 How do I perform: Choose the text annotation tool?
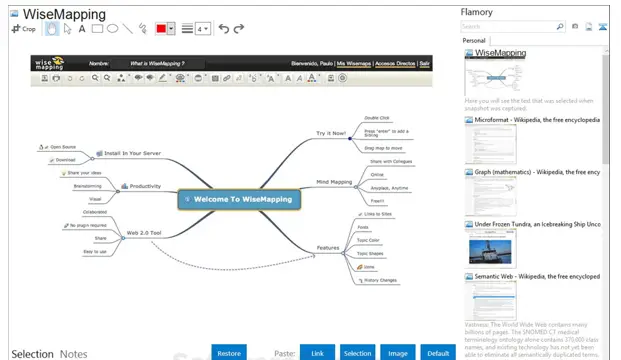point(82,29)
